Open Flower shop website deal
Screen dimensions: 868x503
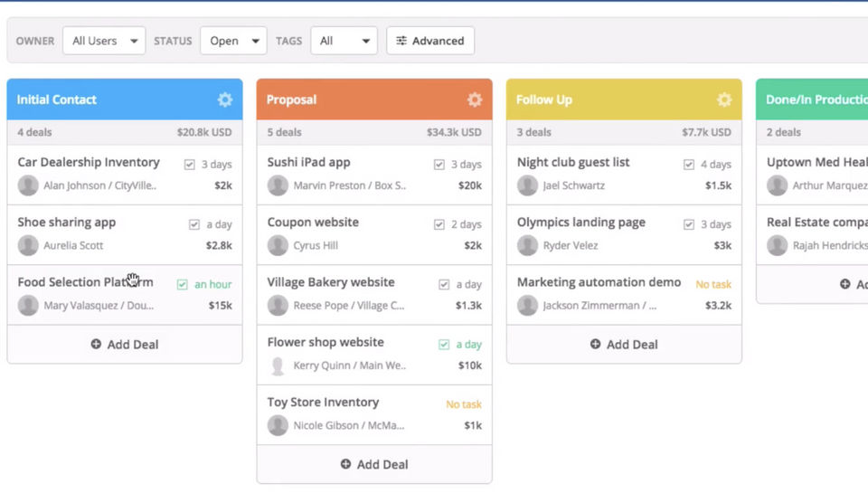click(x=325, y=342)
